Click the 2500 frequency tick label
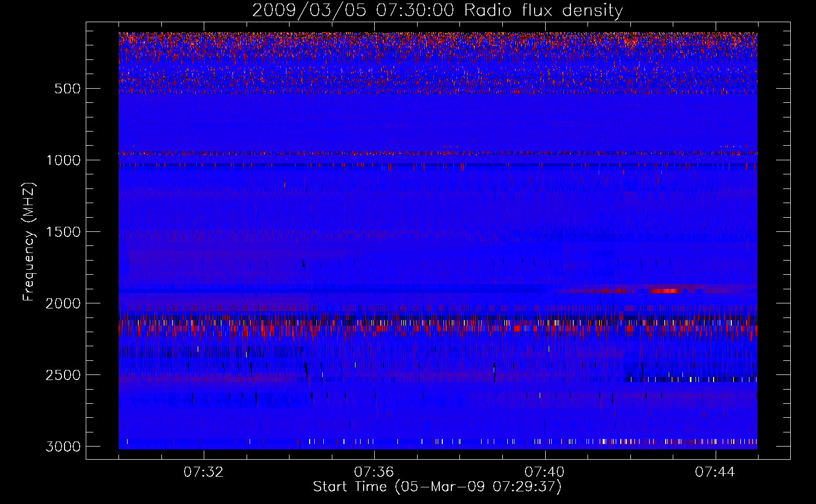 63,375
